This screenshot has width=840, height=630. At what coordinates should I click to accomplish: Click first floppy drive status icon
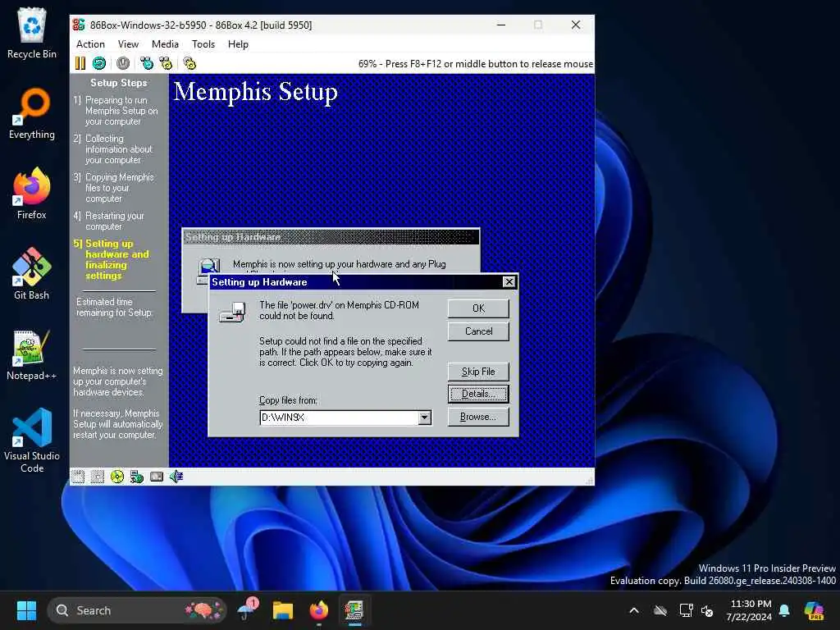(x=78, y=477)
